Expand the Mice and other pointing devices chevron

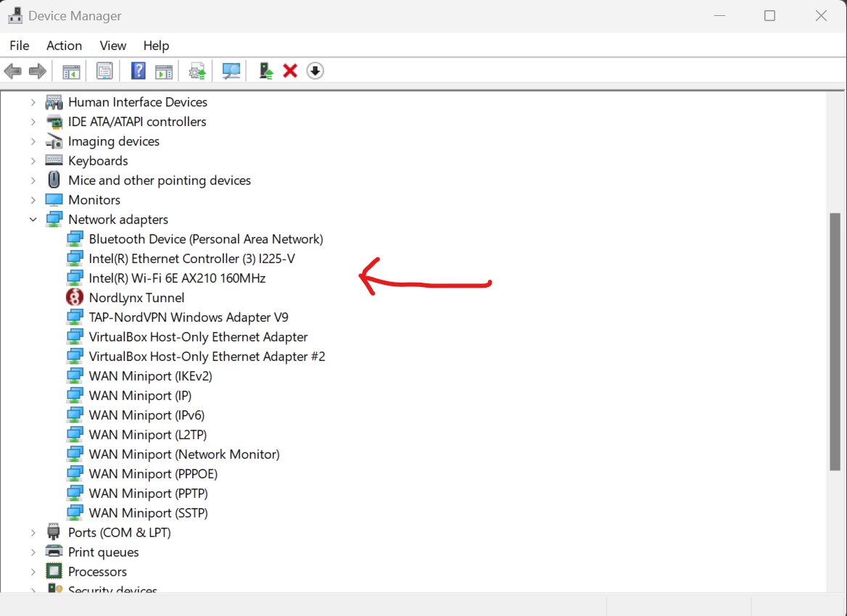(x=33, y=180)
